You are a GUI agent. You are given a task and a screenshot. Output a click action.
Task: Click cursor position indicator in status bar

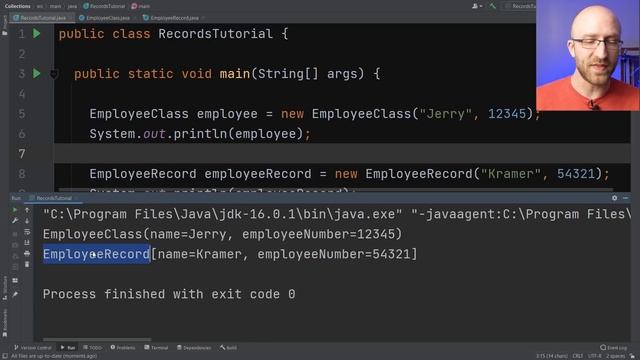pyautogui.click(x=551, y=356)
